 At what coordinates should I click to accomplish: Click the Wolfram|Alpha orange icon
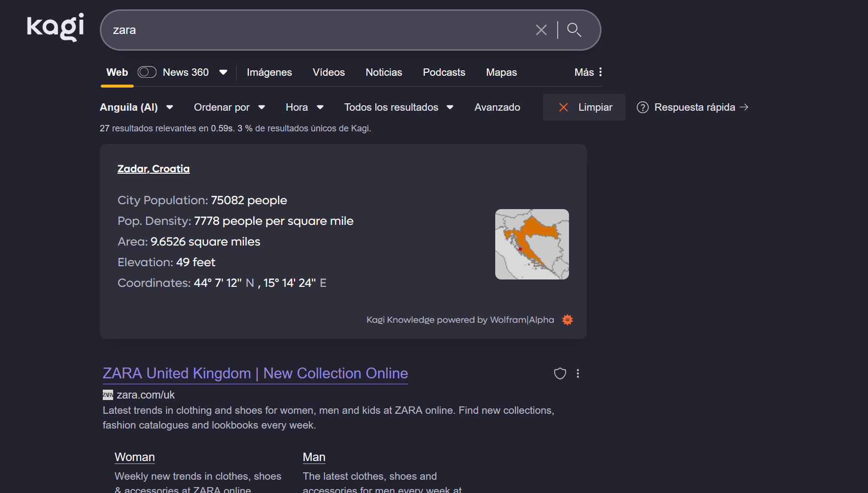tap(568, 320)
